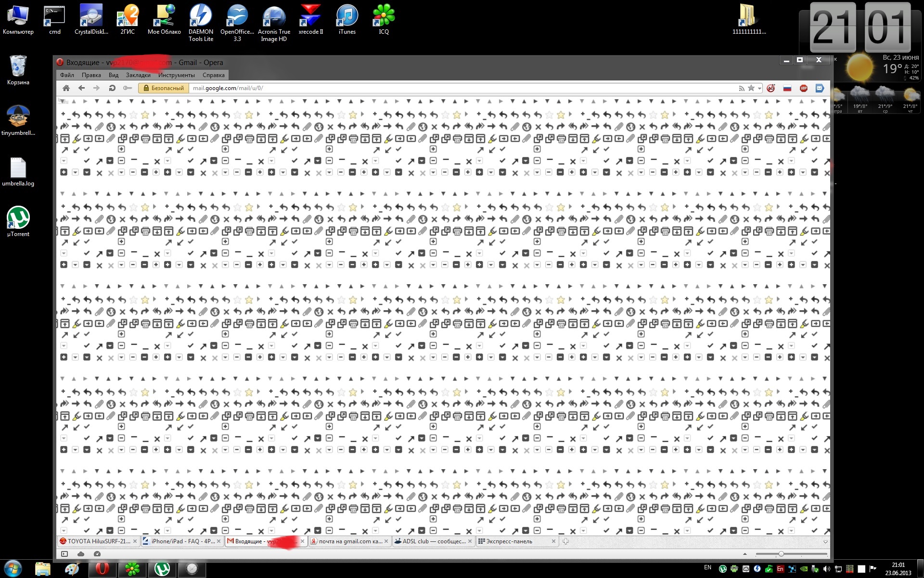Toggle Opera Link cloud sync icon
The height and width of the screenshot is (578, 924).
(x=80, y=554)
